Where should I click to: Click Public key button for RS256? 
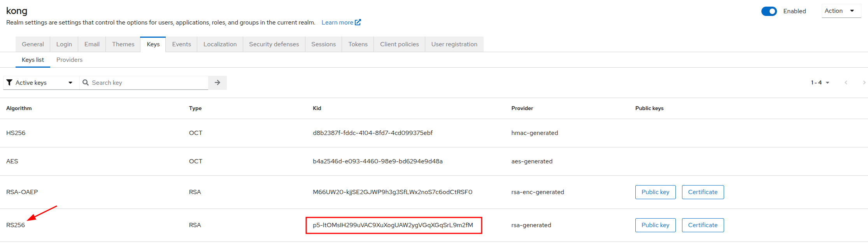tap(655, 225)
